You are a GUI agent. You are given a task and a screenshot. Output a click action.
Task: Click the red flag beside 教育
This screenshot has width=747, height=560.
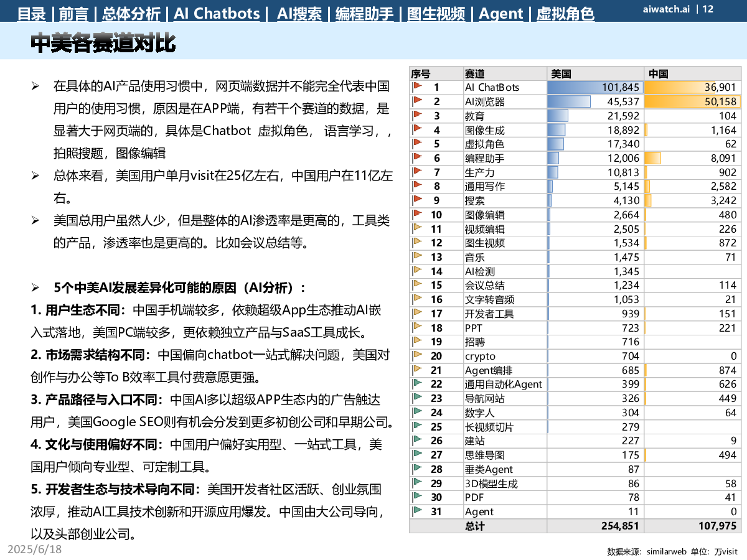(417, 115)
